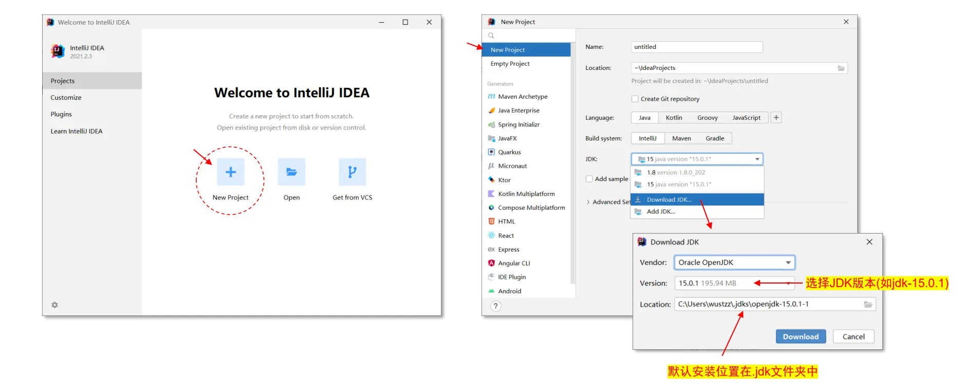Choose Add JDK... menu entry
The image size is (980, 391).
pos(697,211)
